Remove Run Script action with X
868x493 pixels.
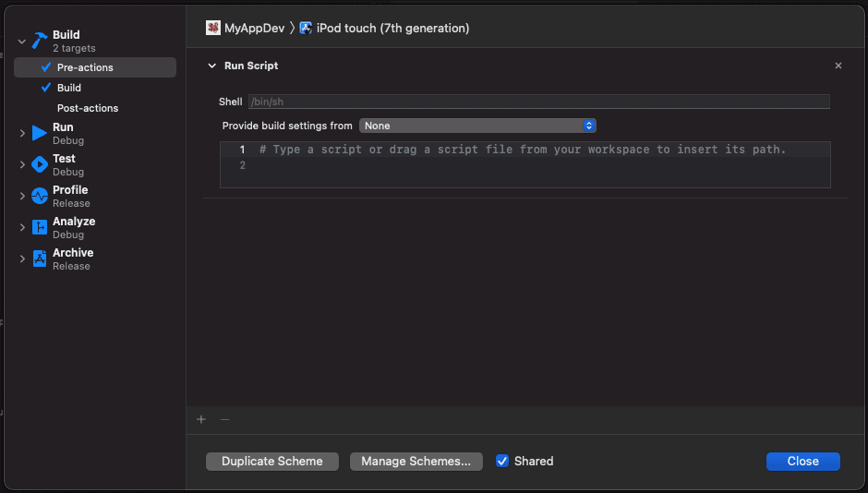point(838,66)
